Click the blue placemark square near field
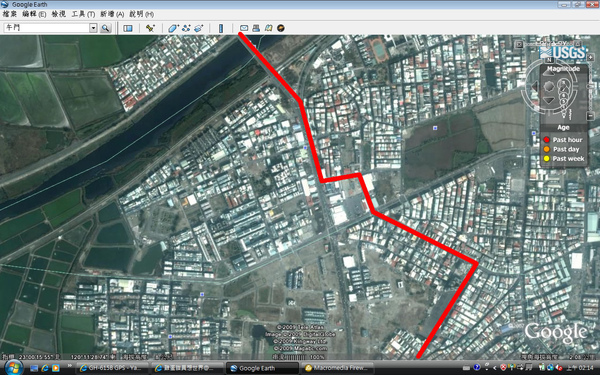Screen dimensions: 600x375 click(435, 128)
